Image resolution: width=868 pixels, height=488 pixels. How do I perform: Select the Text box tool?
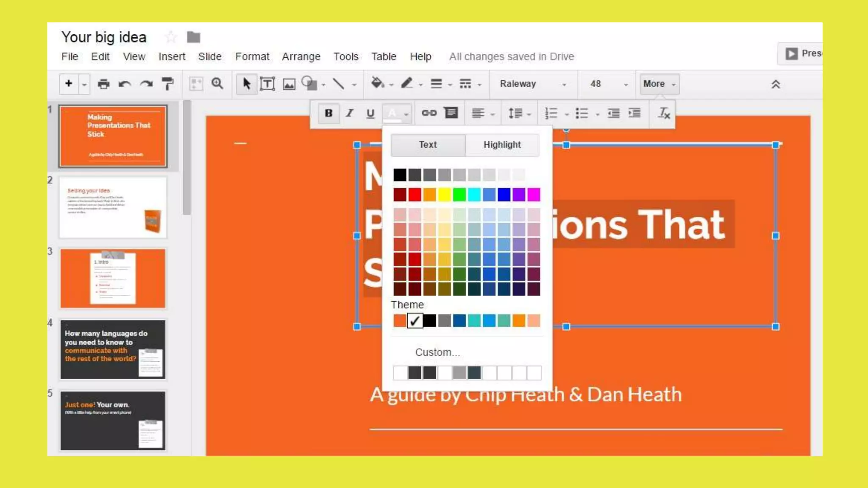click(267, 84)
